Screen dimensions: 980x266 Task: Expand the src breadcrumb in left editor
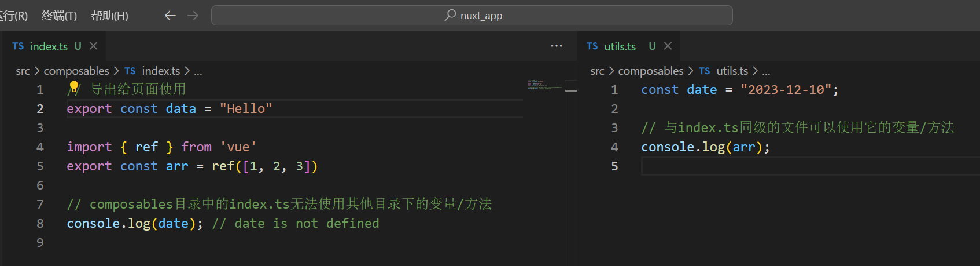tap(23, 71)
